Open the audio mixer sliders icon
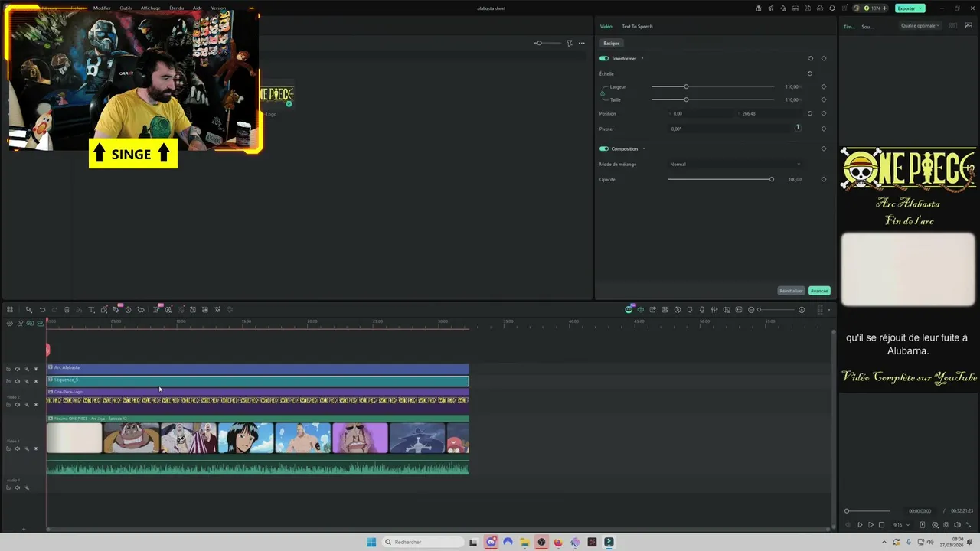This screenshot has width=980, height=551. pos(714,310)
